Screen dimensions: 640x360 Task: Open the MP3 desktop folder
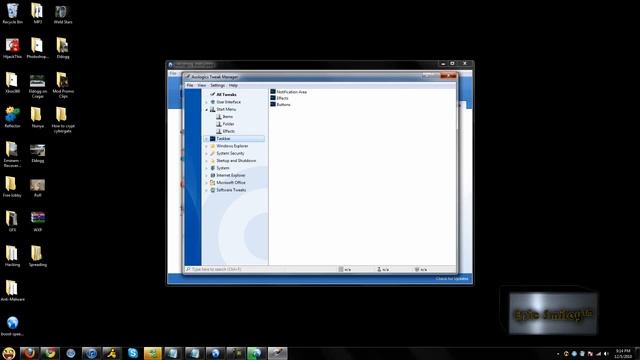(x=38, y=13)
